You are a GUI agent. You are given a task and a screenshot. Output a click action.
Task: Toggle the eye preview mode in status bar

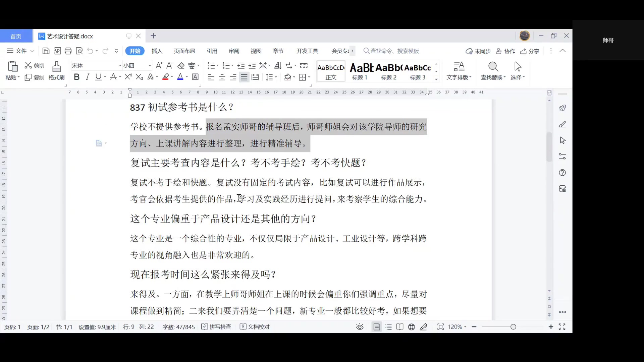[360, 327]
